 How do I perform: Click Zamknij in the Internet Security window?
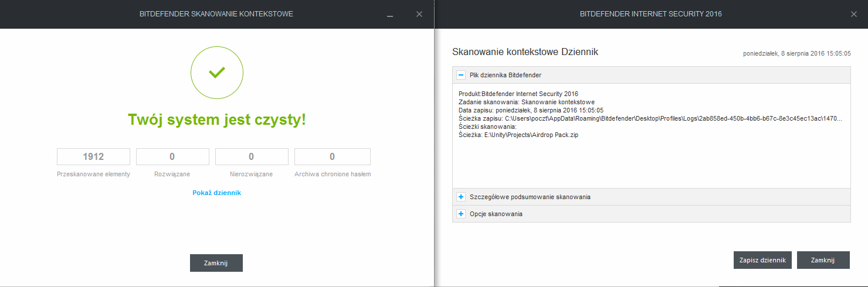tap(823, 260)
